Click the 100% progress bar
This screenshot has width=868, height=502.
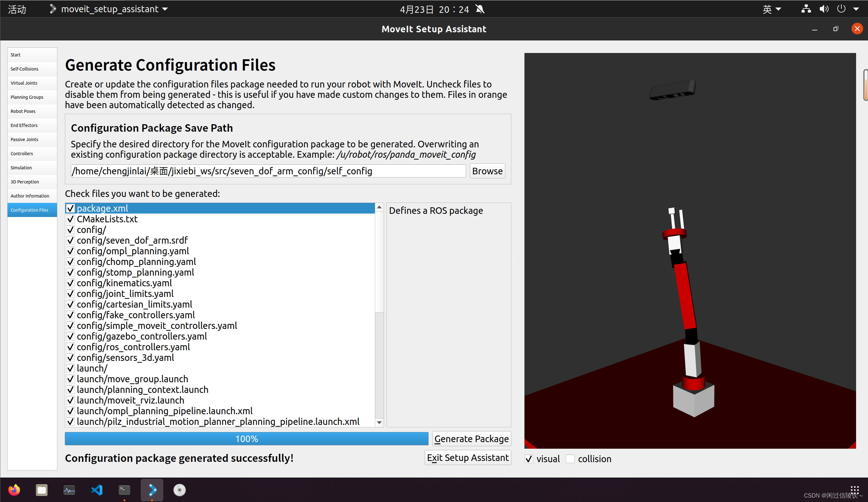pyautogui.click(x=246, y=439)
